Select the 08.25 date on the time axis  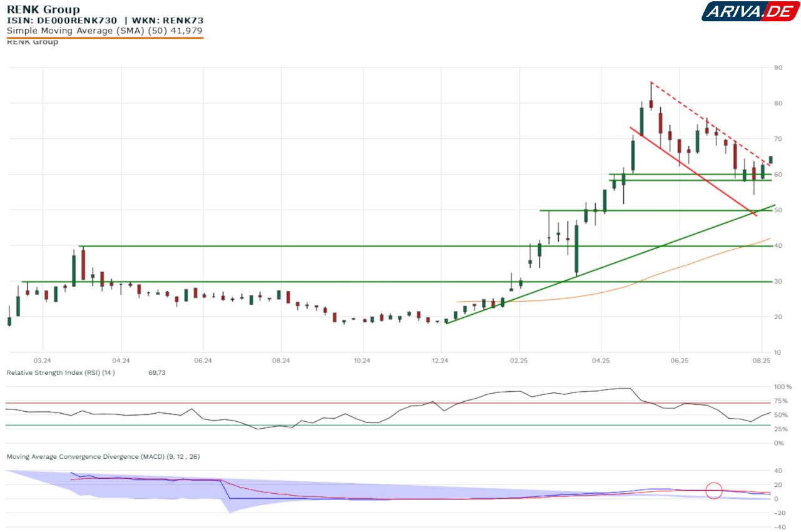[760, 361]
